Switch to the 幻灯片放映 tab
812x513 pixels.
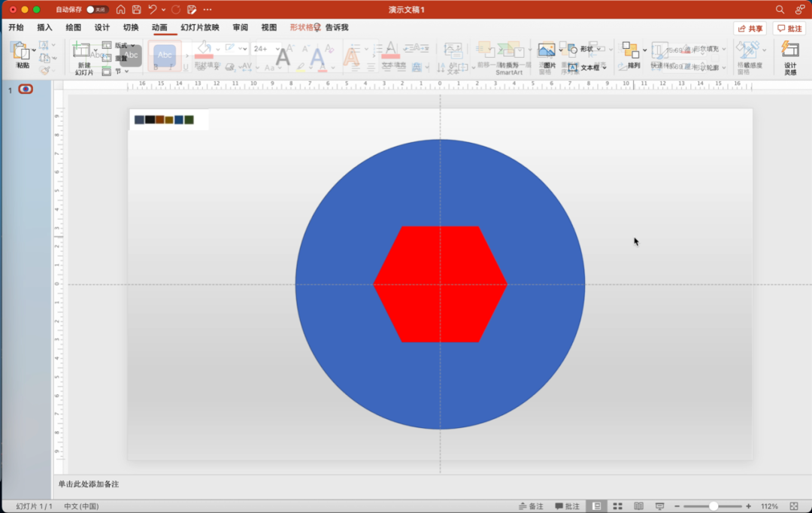click(x=200, y=28)
